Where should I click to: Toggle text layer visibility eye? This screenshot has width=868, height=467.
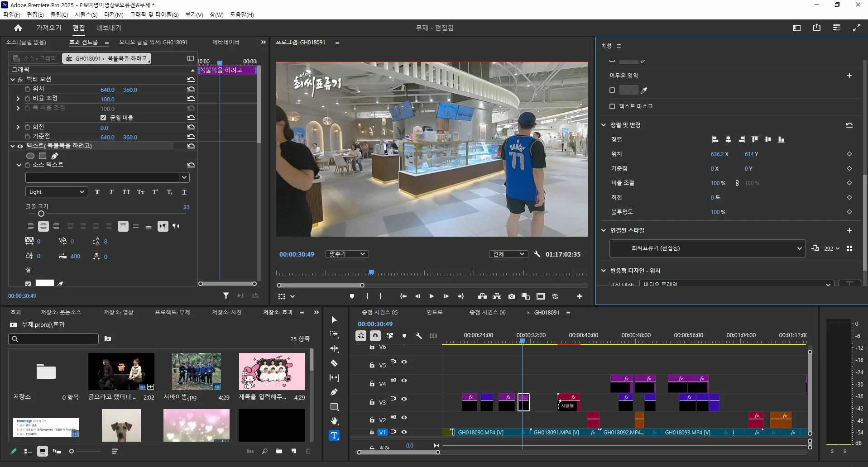coord(20,146)
